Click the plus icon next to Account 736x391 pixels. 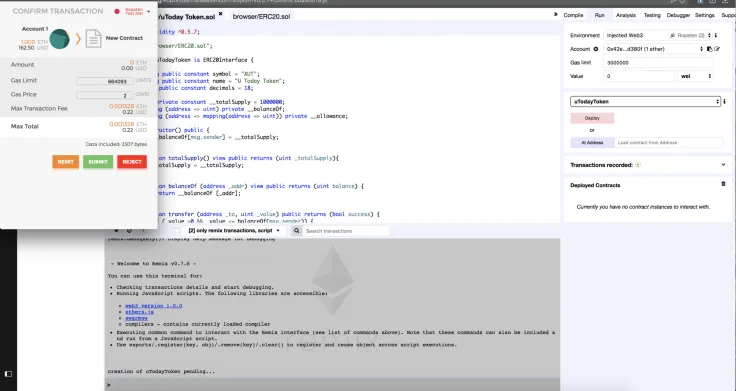[596, 49]
